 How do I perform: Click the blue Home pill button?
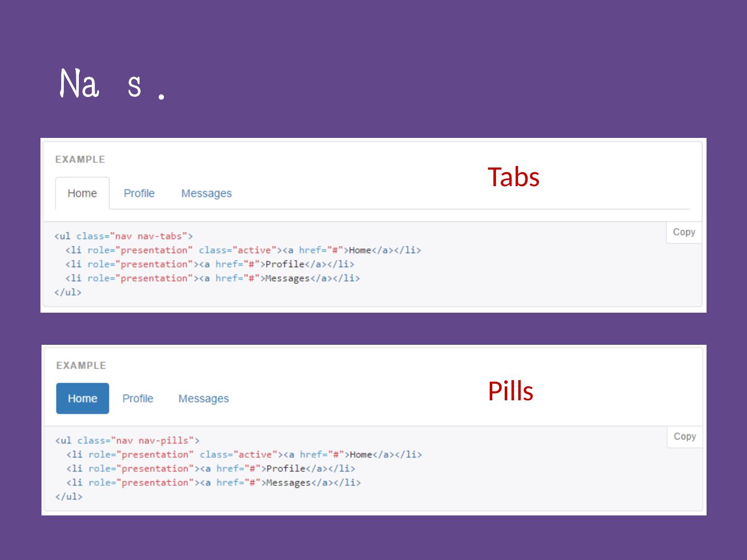pyautogui.click(x=82, y=398)
